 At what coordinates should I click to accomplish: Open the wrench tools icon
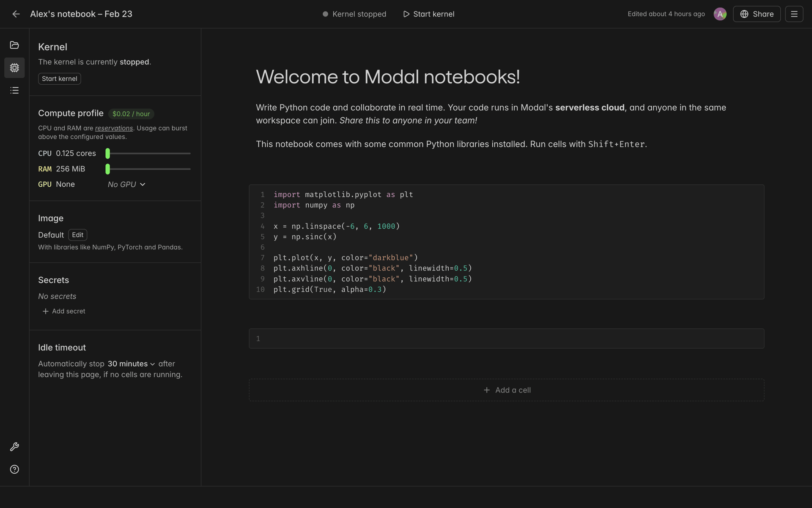[x=14, y=447]
